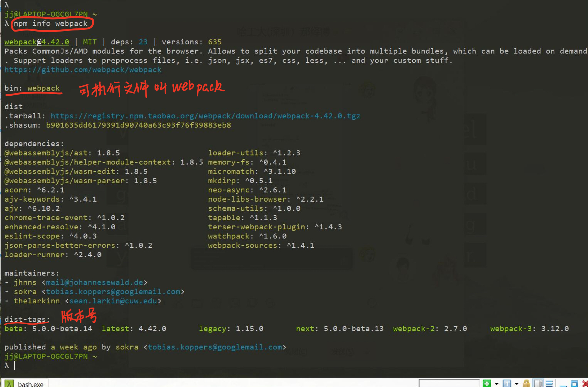Open the console list dropdown arrow
Screen dimensions: 588x387
click(517, 383)
